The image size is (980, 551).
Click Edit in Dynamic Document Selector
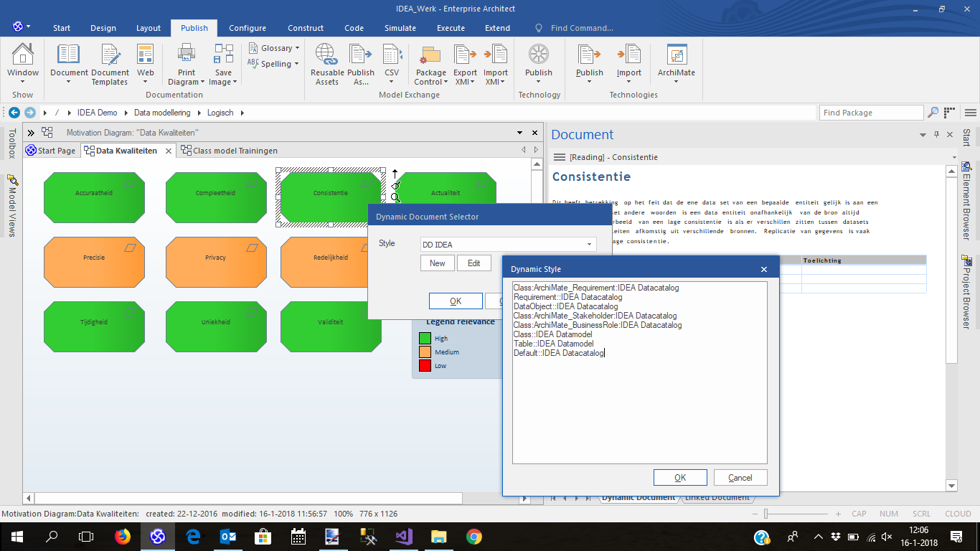[474, 263]
